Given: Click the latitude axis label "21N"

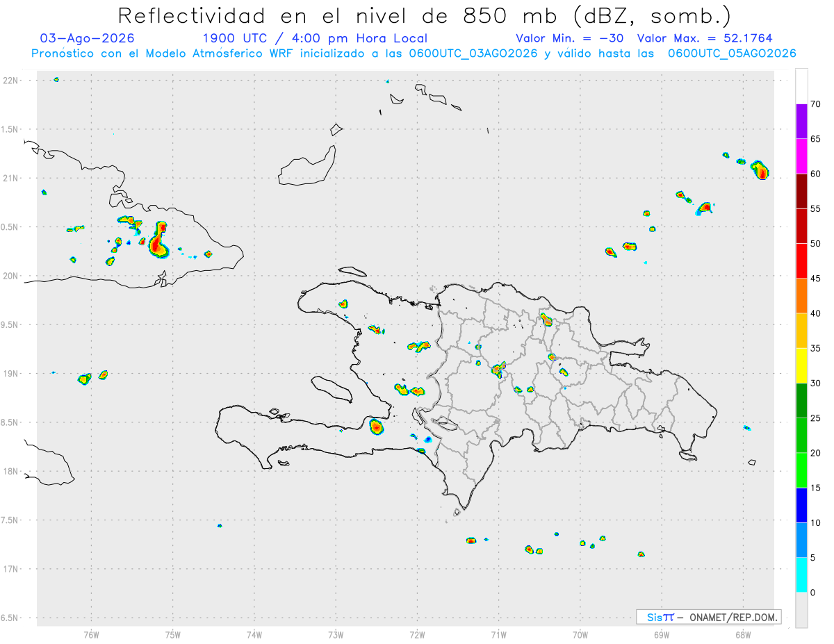Looking at the screenshot, I should pos(11,178).
